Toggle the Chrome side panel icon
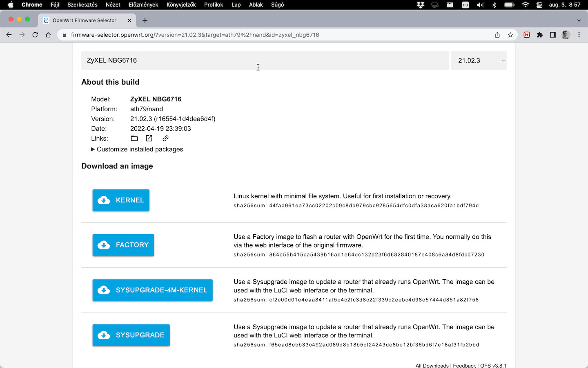The height and width of the screenshot is (368, 588). click(x=553, y=35)
